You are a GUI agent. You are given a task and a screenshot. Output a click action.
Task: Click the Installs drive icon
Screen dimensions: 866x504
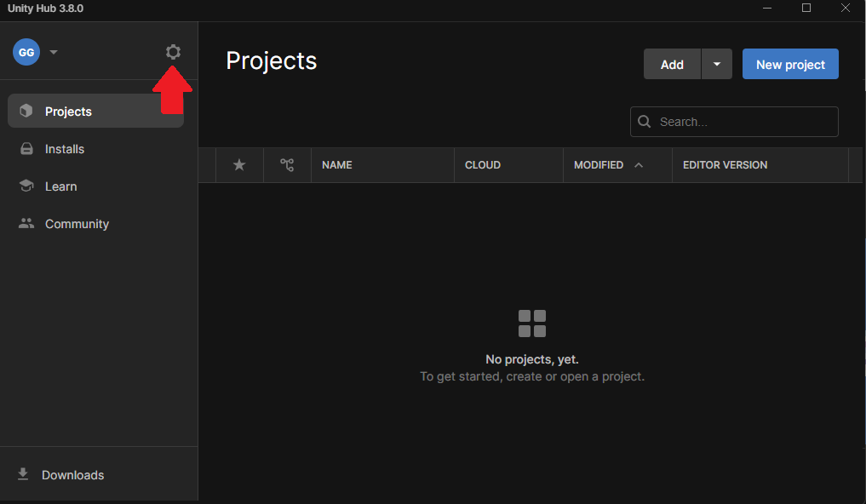(26, 149)
